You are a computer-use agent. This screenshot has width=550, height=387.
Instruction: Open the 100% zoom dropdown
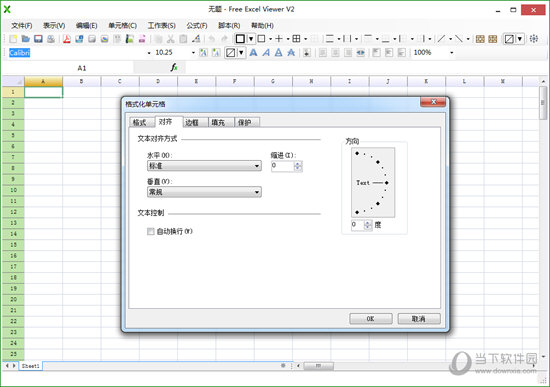pyautogui.click(x=452, y=53)
